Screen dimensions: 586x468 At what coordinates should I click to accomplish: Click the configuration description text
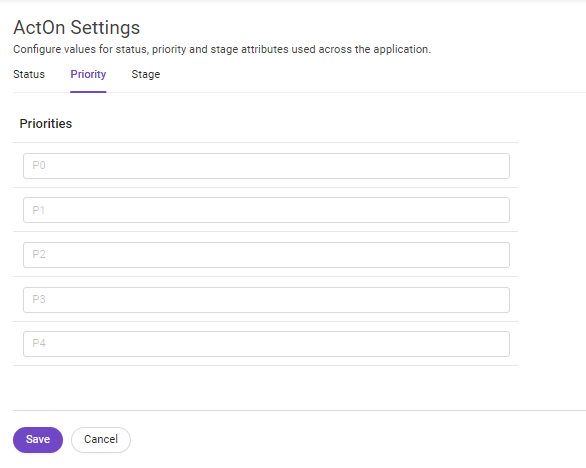tap(222, 49)
